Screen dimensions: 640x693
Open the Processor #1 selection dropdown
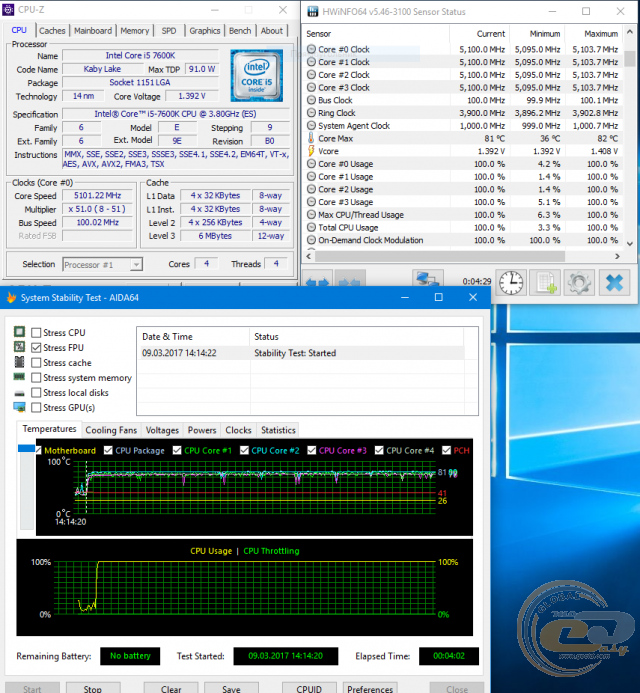click(103, 264)
